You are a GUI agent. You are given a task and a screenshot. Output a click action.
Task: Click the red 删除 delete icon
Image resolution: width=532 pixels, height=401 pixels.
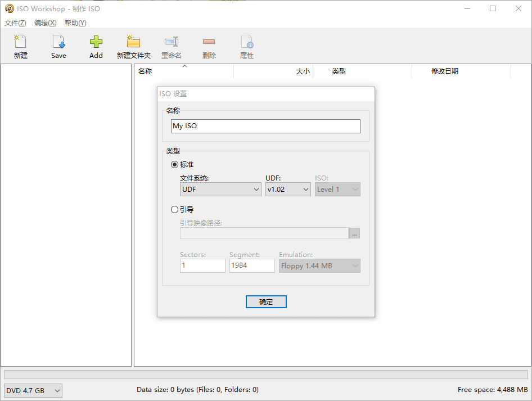(209, 45)
